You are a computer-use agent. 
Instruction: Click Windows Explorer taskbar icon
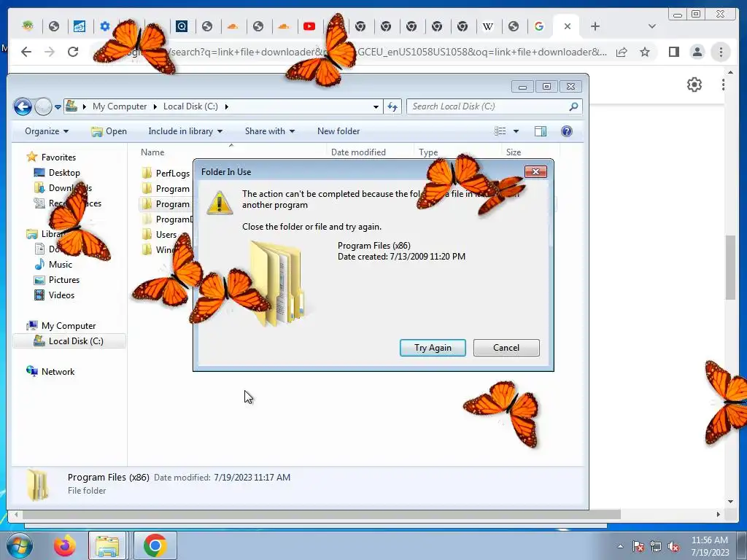coord(107,545)
